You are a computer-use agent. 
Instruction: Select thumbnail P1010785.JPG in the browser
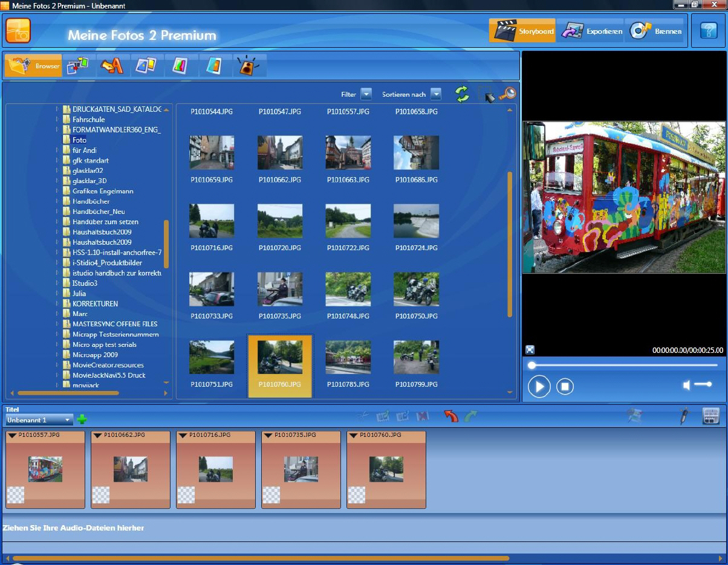coord(348,358)
